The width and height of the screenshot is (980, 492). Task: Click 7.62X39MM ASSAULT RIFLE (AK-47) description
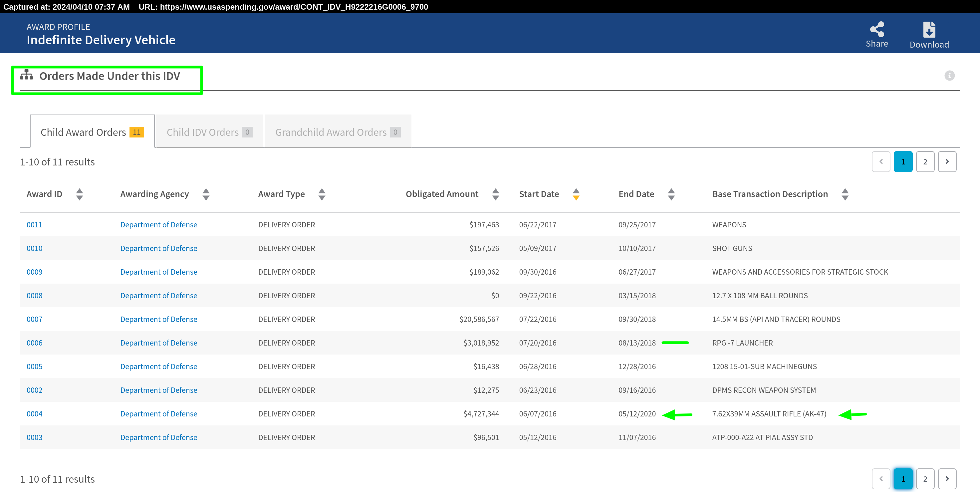click(769, 414)
